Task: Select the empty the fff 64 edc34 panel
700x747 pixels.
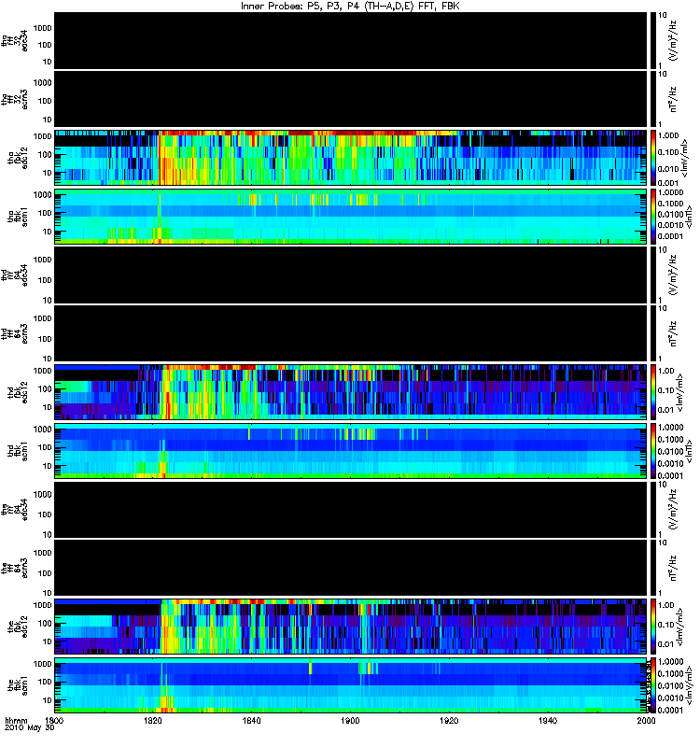Action: click(x=351, y=509)
